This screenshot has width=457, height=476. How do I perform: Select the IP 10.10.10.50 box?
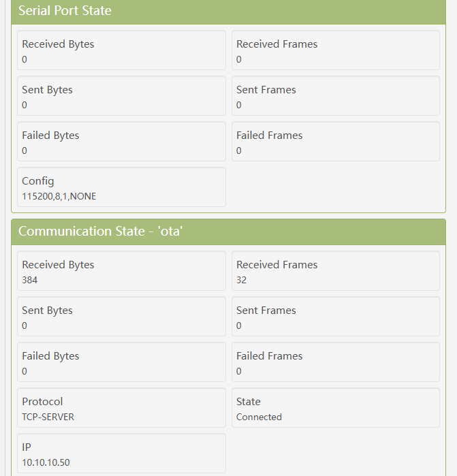121,454
